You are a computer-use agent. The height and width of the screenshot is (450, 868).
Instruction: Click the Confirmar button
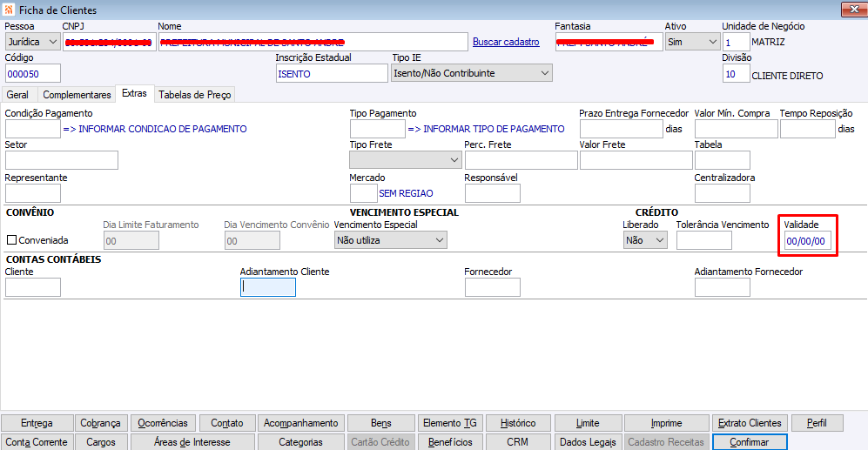750,441
